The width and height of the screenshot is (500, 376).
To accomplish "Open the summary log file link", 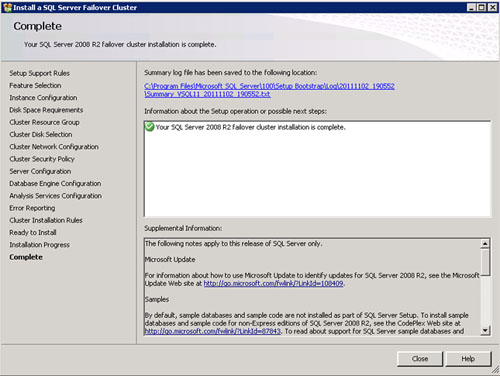I will point(269,90).
